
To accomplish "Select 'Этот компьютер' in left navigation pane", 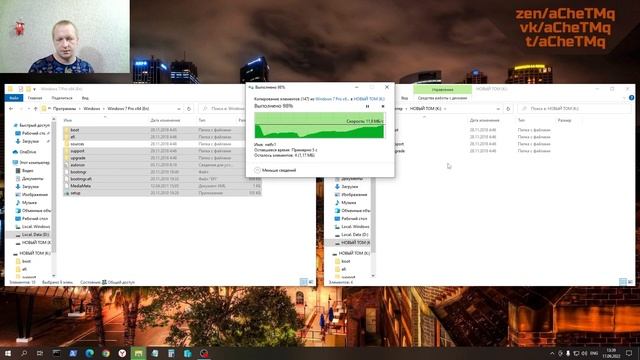I will [31, 162].
